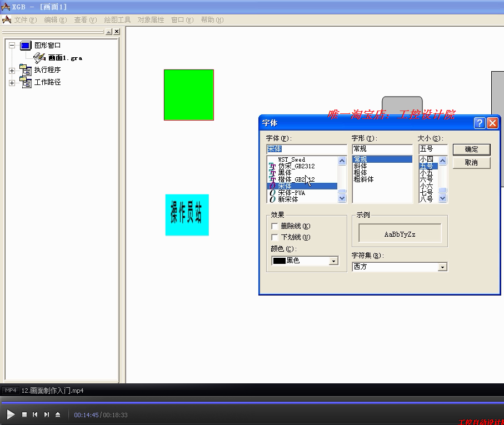The width and height of the screenshot is (504, 425).
Task: Click the black color swatch in 颜色 box
Action: click(x=280, y=261)
